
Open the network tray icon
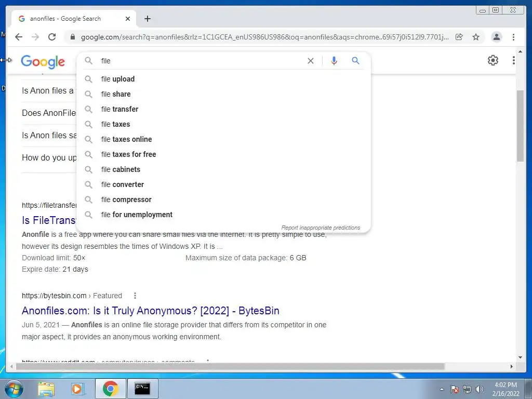467,389
